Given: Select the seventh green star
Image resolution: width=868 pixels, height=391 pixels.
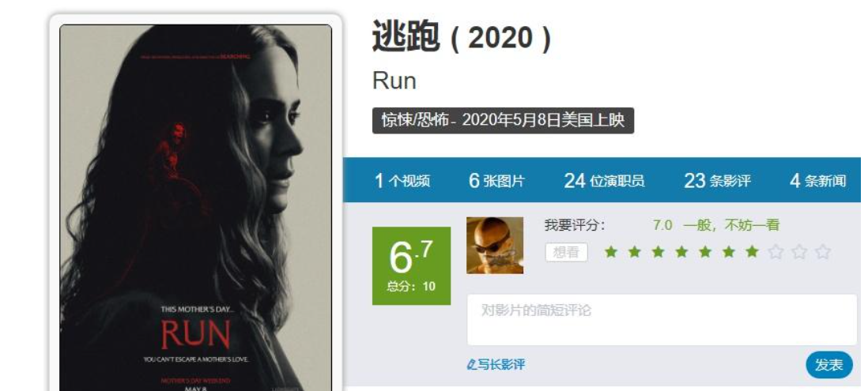Looking at the screenshot, I should pos(752,252).
